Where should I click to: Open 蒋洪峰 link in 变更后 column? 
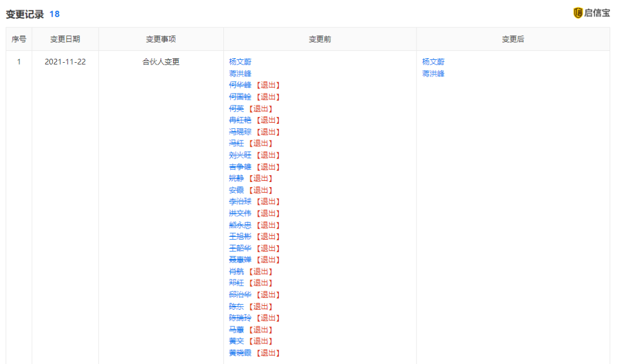pos(433,74)
